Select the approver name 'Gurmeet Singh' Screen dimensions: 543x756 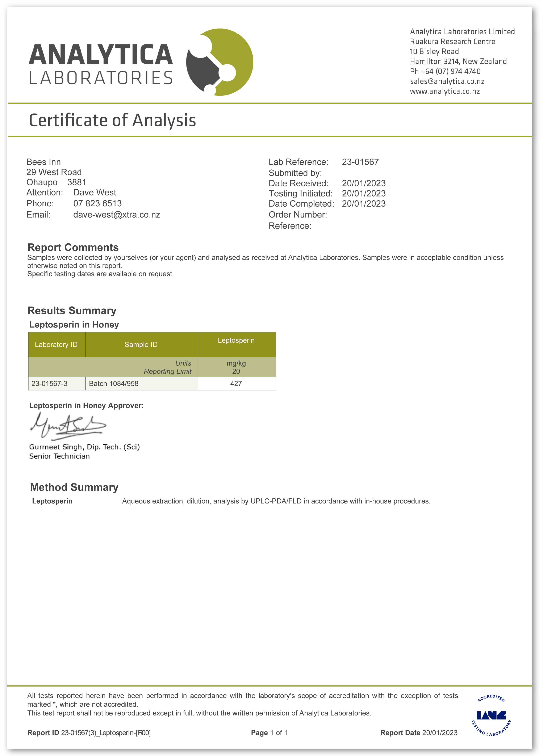pyautogui.click(x=55, y=447)
